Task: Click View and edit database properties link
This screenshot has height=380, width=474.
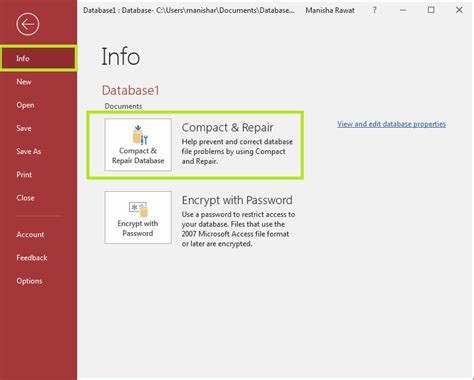Action: (x=391, y=124)
